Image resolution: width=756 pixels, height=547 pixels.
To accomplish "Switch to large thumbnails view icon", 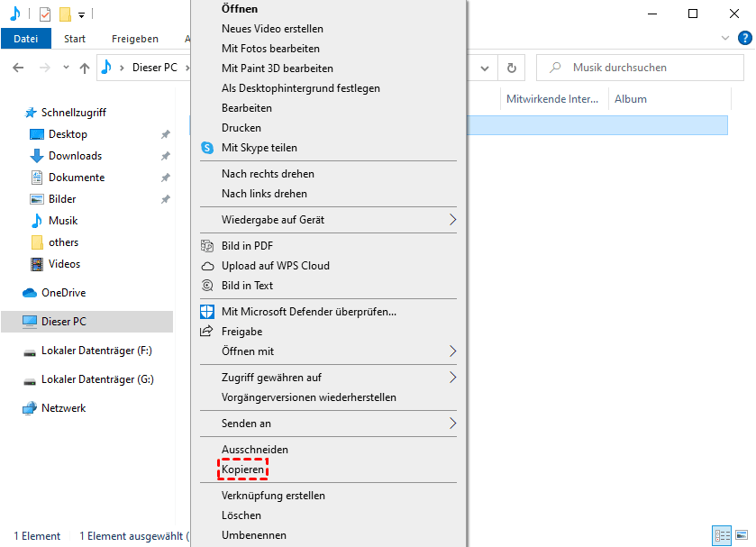I will point(742,535).
